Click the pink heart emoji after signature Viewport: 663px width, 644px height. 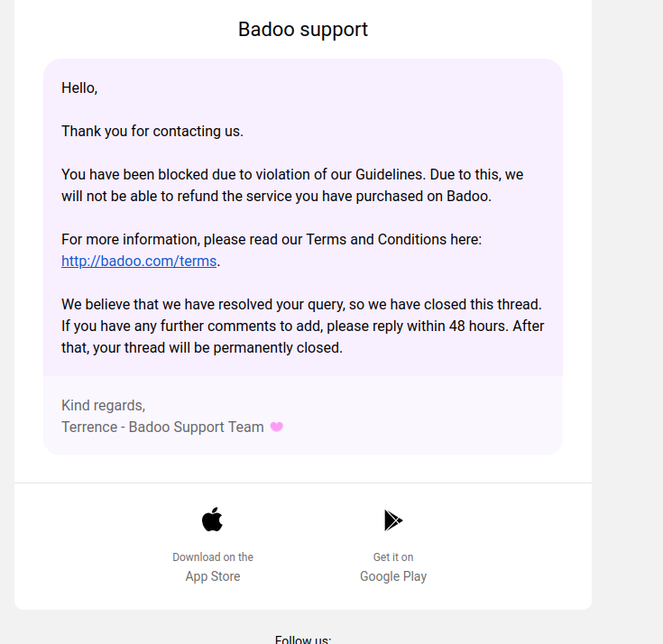277,427
